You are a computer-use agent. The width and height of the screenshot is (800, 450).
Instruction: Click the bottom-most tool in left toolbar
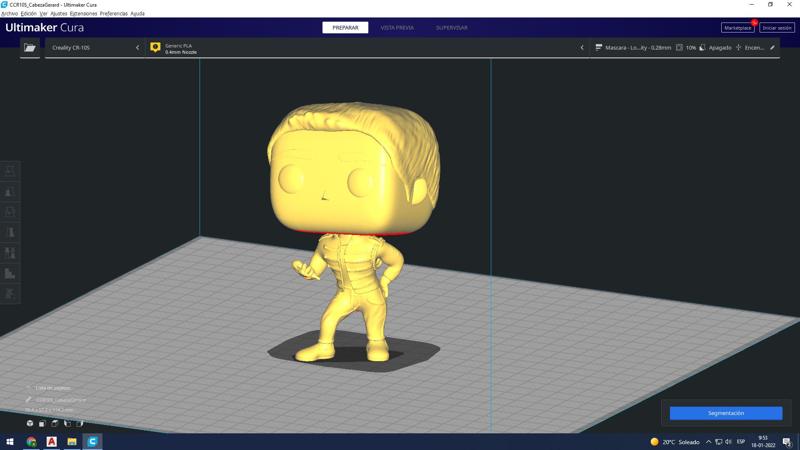(x=10, y=293)
